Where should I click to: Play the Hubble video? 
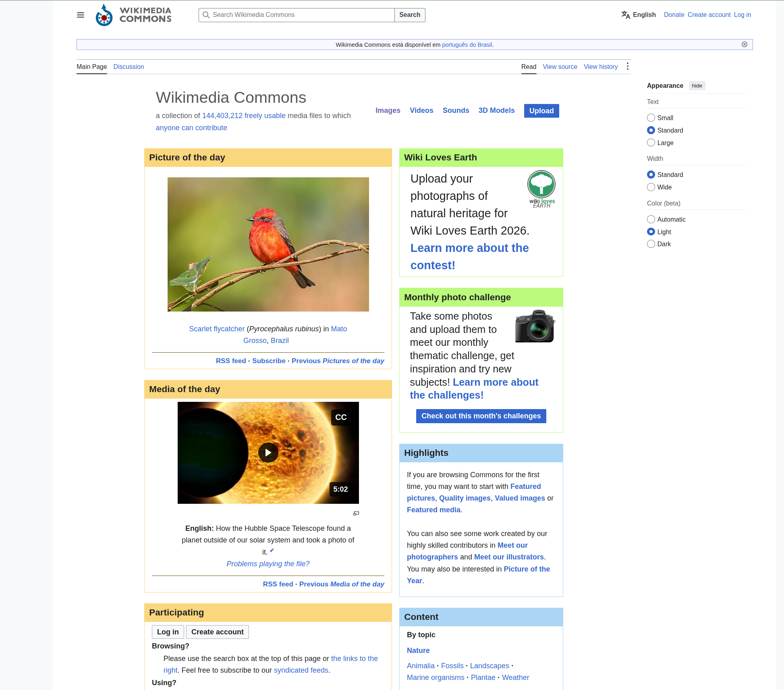point(268,453)
